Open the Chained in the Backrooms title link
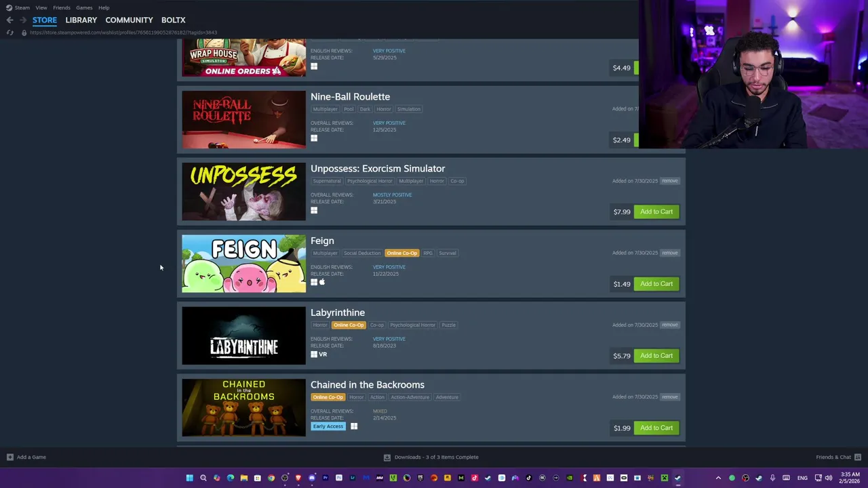The height and width of the screenshot is (488, 868). tap(368, 385)
